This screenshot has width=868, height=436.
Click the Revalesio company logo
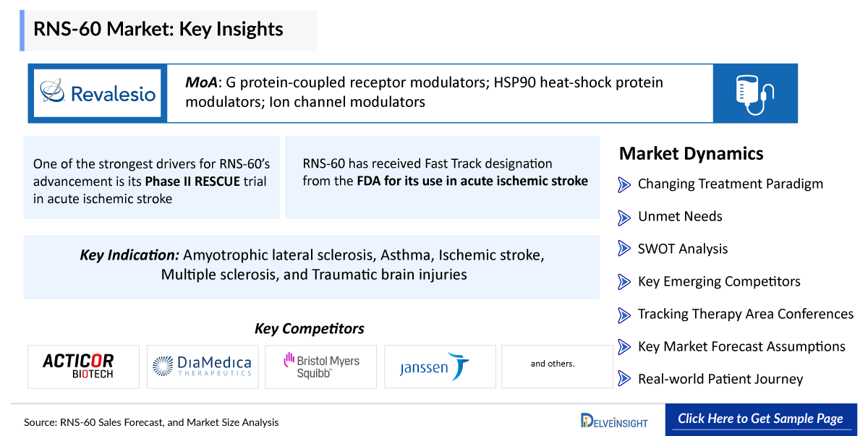[98, 93]
